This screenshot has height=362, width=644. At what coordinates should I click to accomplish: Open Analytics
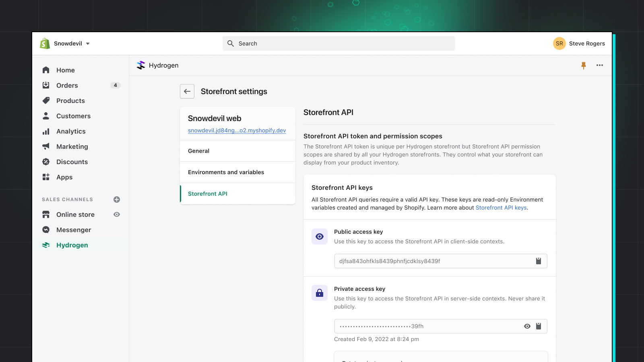point(71,131)
